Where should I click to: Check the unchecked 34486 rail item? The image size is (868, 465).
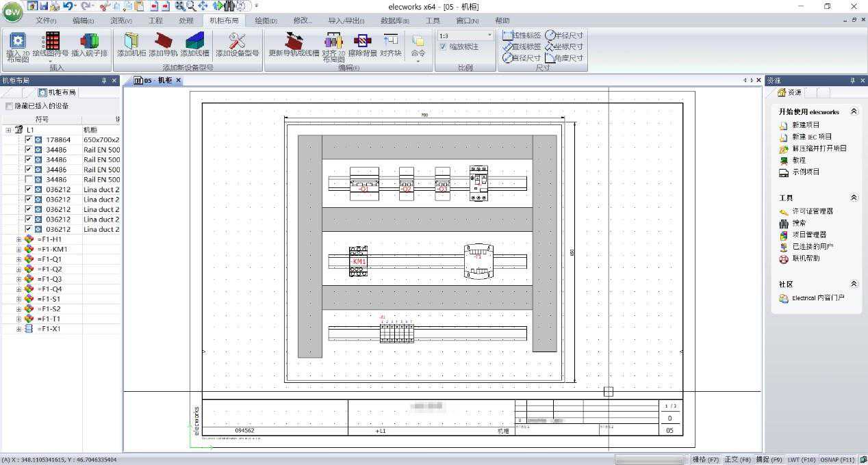[28, 179]
